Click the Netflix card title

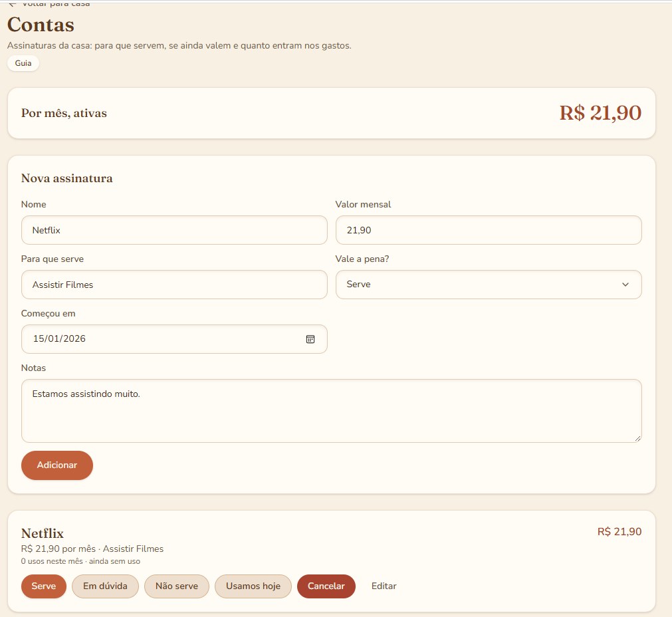click(x=43, y=533)
